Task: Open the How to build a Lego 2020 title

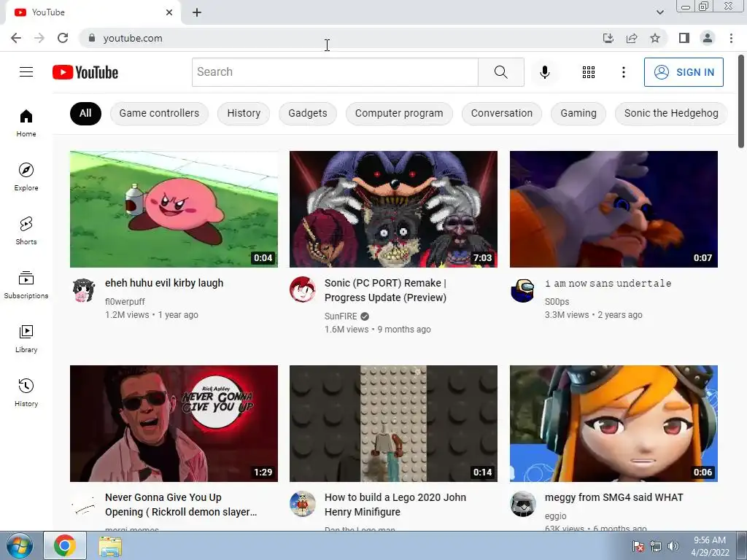Action: [x=395, y=505]
